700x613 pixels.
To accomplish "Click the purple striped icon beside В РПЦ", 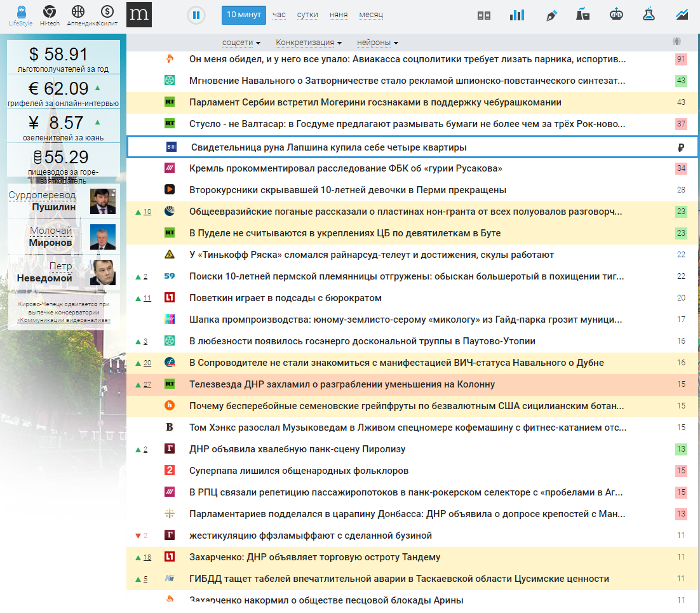I will (170, 492).
